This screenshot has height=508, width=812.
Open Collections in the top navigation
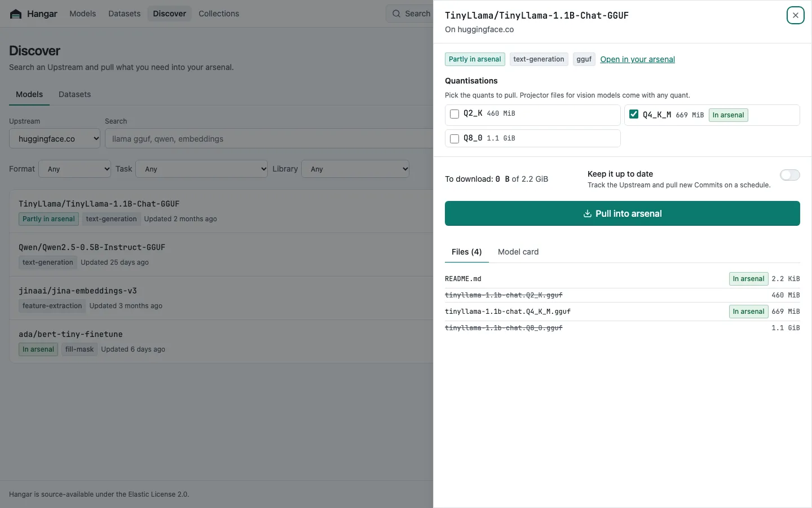(x=219, y=14)
